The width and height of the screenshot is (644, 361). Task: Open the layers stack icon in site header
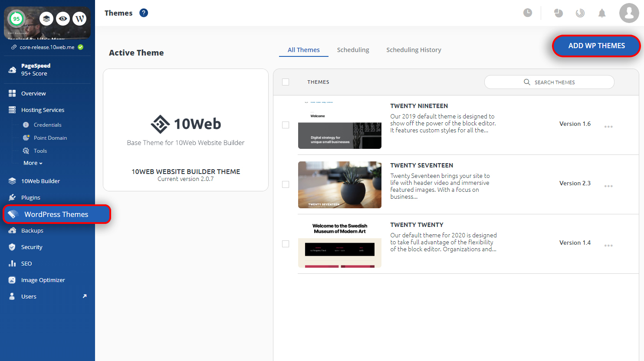click(x=46, y=19)
